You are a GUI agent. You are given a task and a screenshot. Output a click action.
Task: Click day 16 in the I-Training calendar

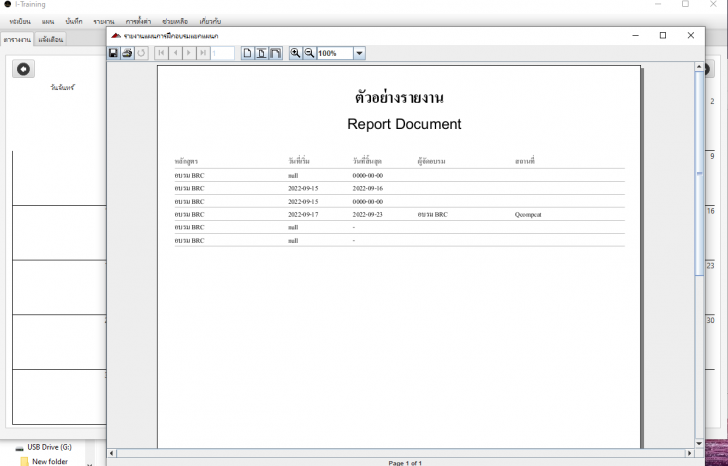(710, 211)
